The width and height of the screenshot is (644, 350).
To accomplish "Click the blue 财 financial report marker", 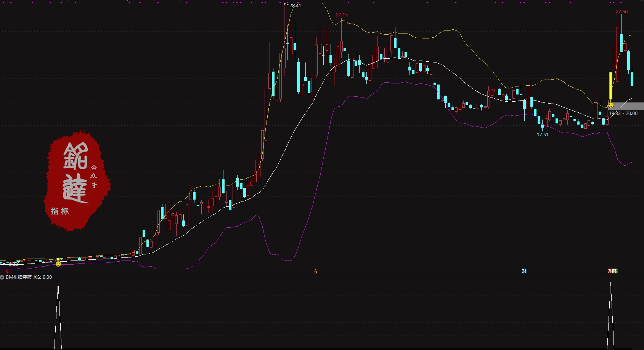I will 524,271.
